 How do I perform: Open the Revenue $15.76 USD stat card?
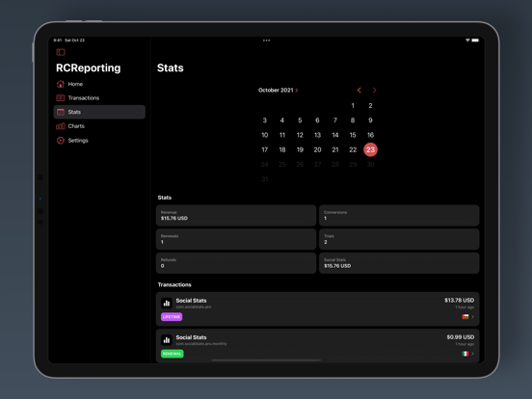point(236,216)
